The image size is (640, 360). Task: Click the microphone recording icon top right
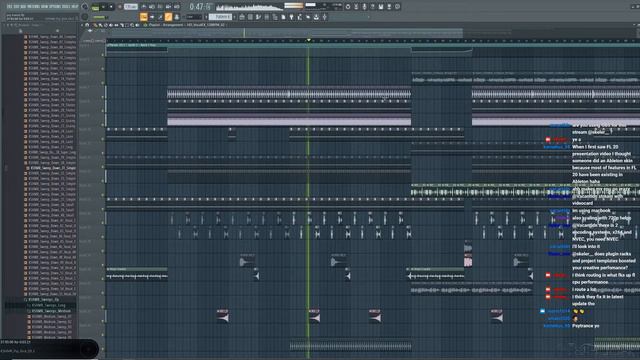click(x=364, y=7)
